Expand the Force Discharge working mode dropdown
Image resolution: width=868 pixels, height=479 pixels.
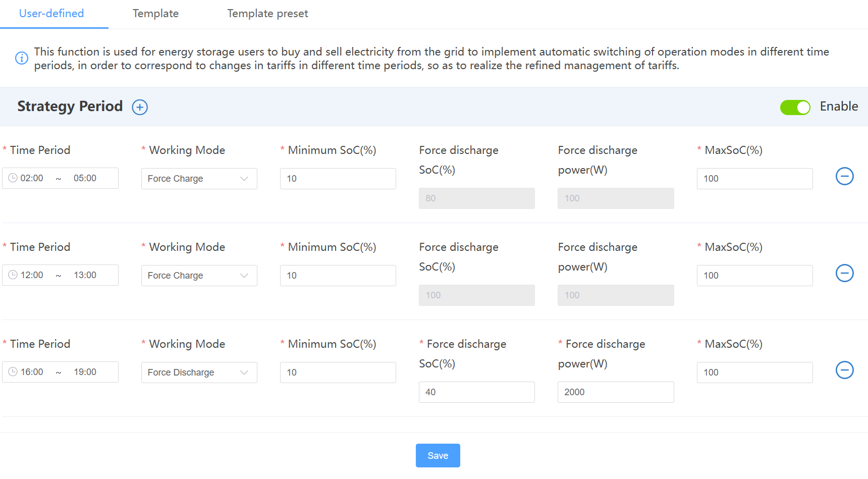(199, 372)
